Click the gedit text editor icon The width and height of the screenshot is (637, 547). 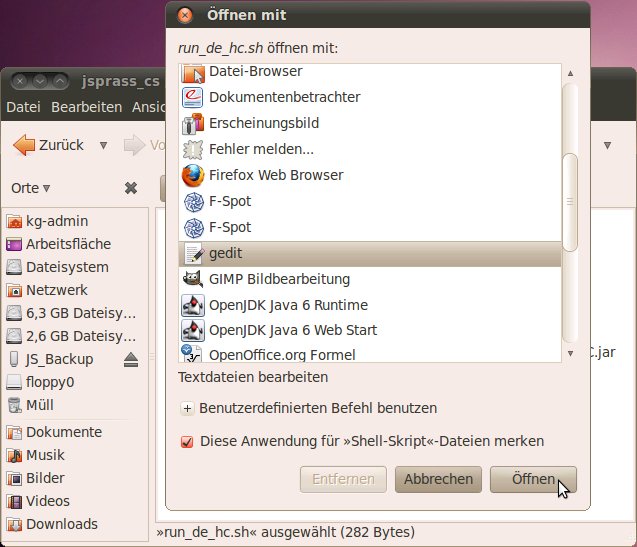point(193,254)
